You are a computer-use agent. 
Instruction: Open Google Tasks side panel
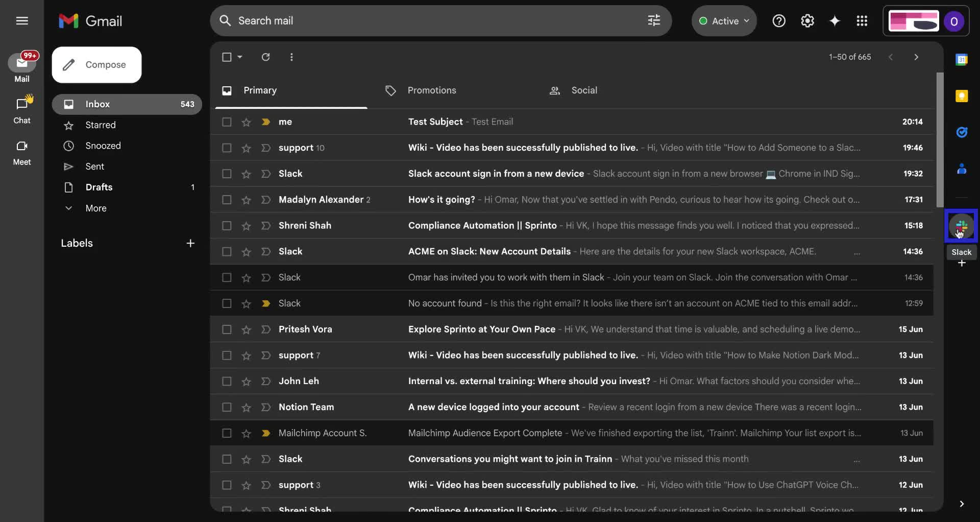coord(962,132)
